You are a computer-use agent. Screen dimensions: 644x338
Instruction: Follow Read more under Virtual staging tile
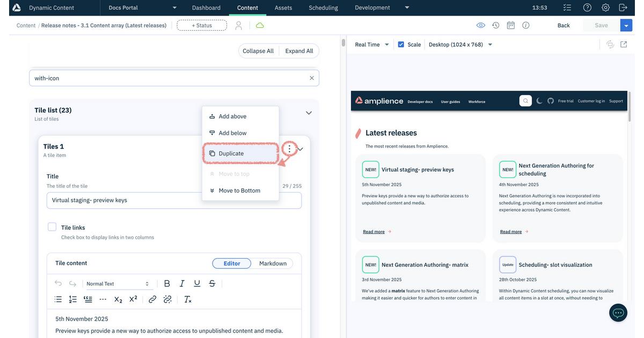pos(374,232)
